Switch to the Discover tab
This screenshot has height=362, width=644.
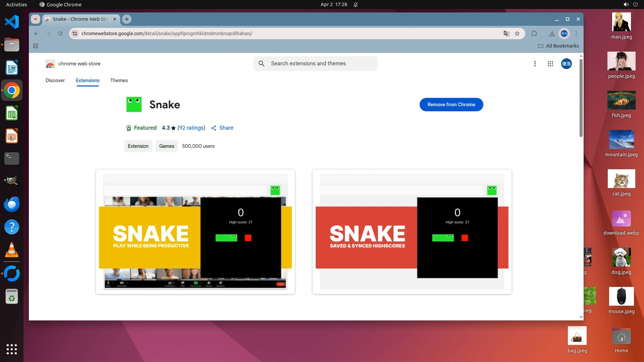(55, 80)
